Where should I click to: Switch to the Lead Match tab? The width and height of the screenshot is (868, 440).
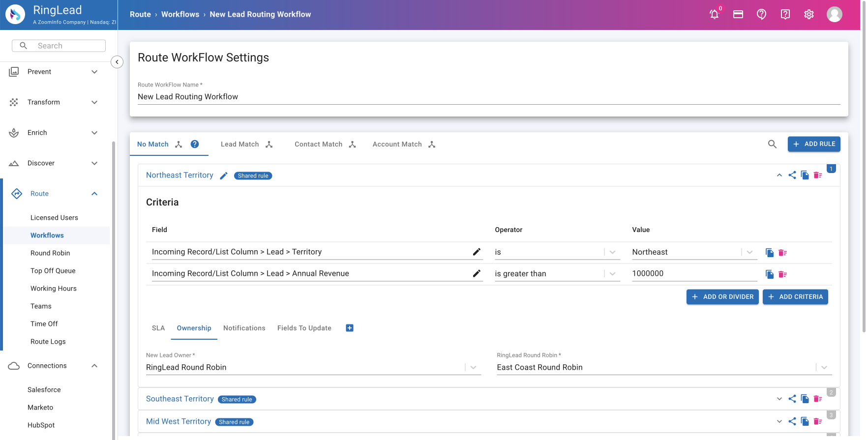tap(239, 145)
